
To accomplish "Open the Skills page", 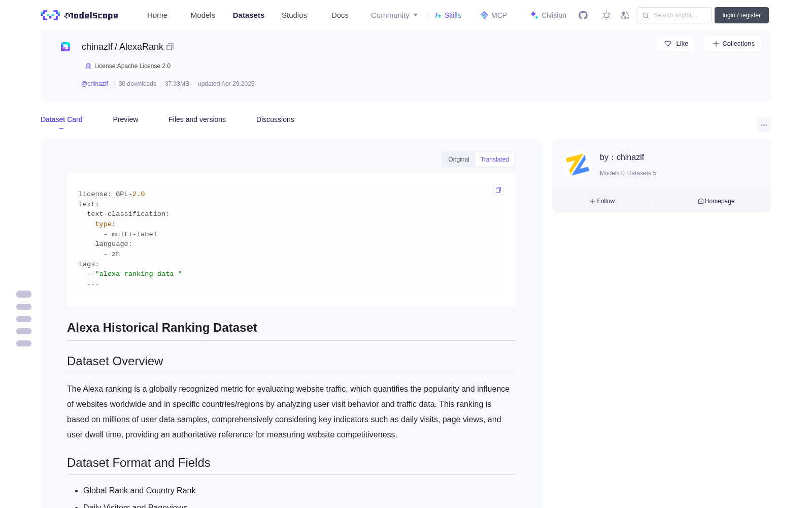I will pos(448,15).
